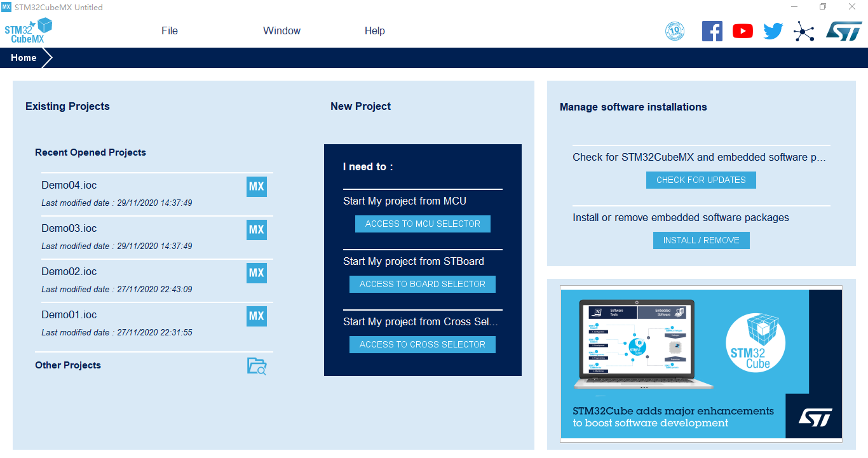Click 'Start My project from Cross Sel...' text
Viewport: 868px width, 458px height.
pos(421,321)
